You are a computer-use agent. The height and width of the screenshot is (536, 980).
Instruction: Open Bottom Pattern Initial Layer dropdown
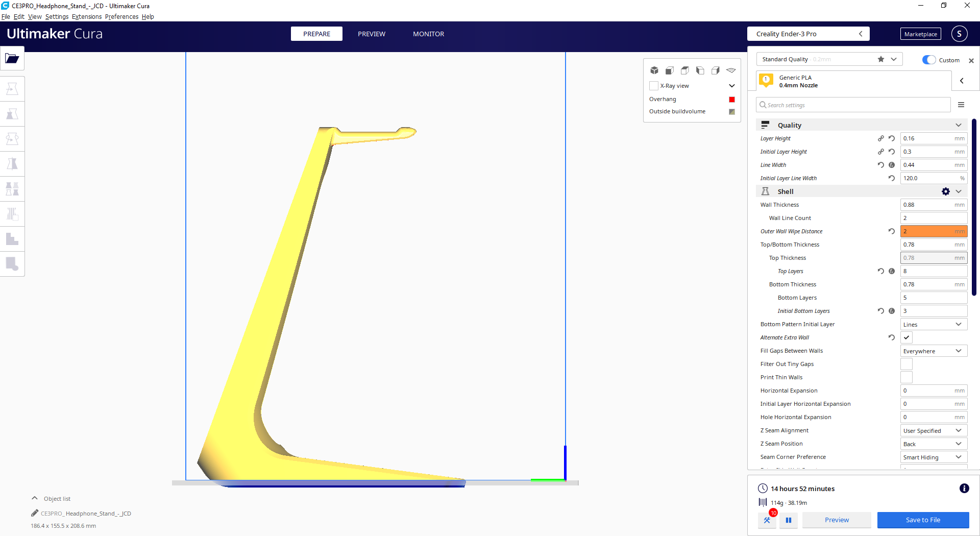pyautogui.click(x=934, y=324)
